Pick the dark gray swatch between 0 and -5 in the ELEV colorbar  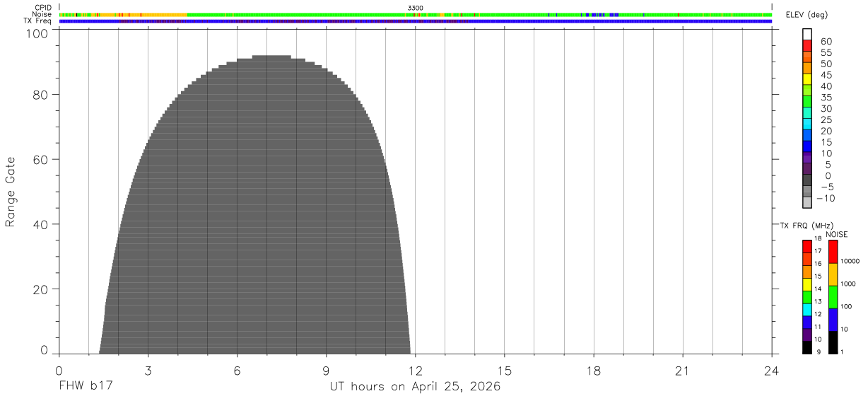(807, 180)
